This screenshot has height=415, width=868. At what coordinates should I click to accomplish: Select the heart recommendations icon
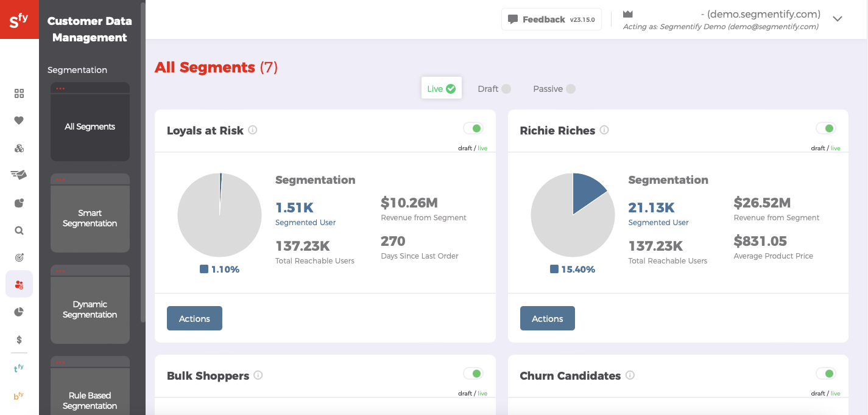[19, 120]
